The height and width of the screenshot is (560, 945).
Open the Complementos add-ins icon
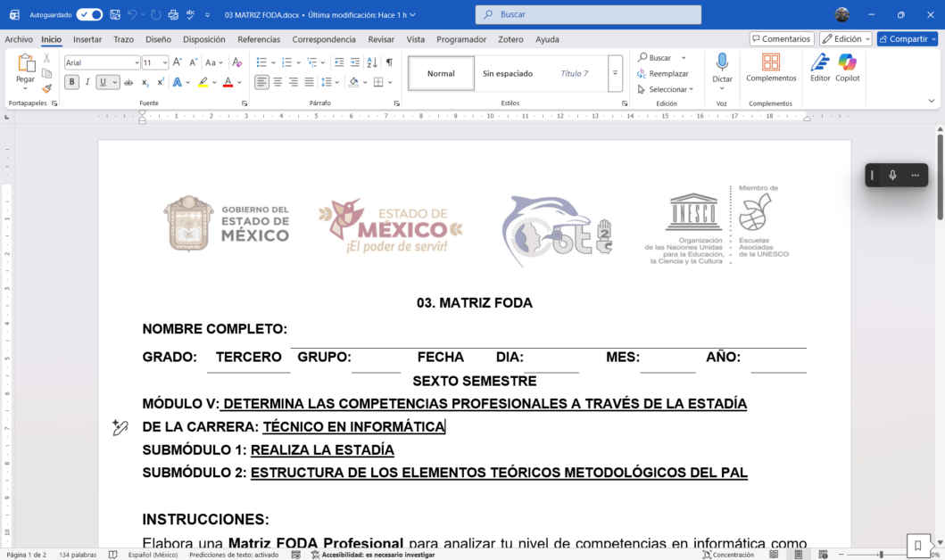point(770,62)
